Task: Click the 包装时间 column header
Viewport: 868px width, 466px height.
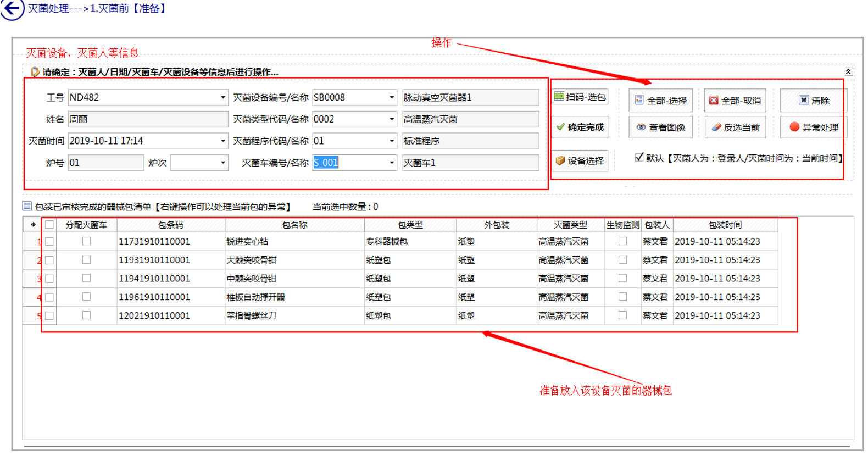Action: pyautogui.click(x=725, y=225)
